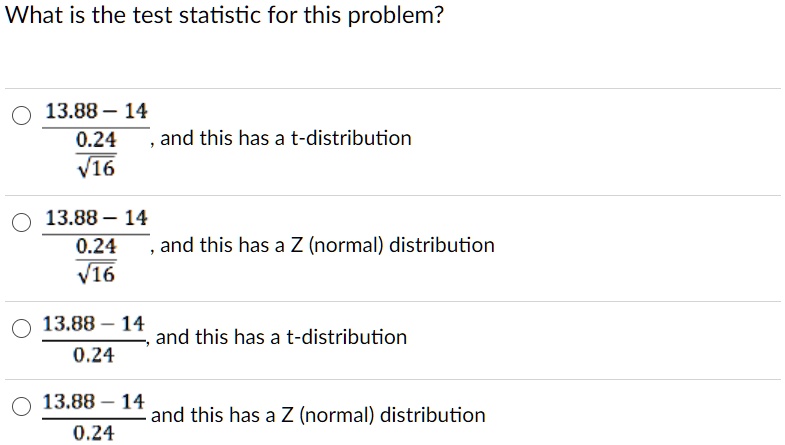The width and height of the screenshot is (785, 445).
Task: Click the √16 denominator in first option
Action: pos(96,168)
